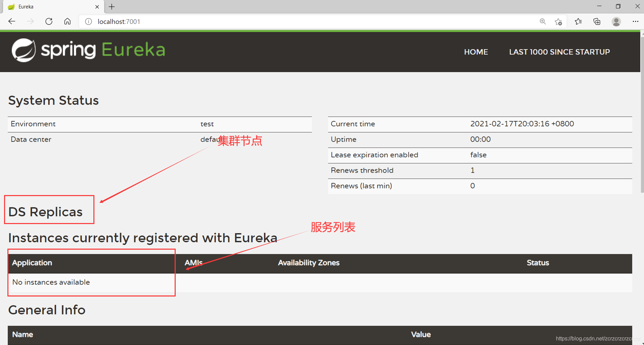Open a new browser tab
This screenshot has width=644, height=345.
[112, 7]
